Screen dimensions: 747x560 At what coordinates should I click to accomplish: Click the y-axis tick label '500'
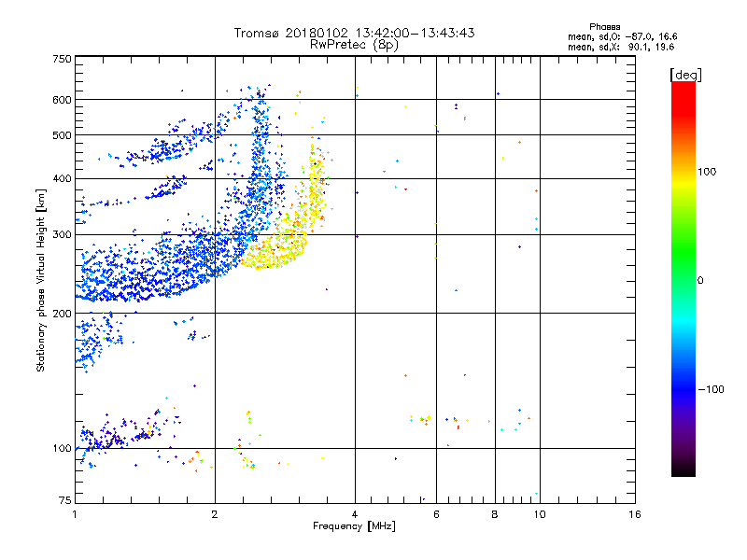coord(62,135)
